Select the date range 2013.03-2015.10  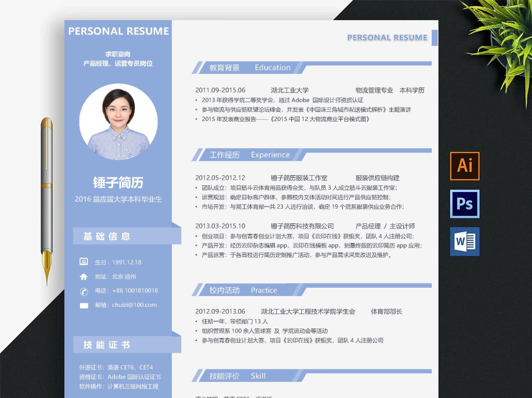220,226
